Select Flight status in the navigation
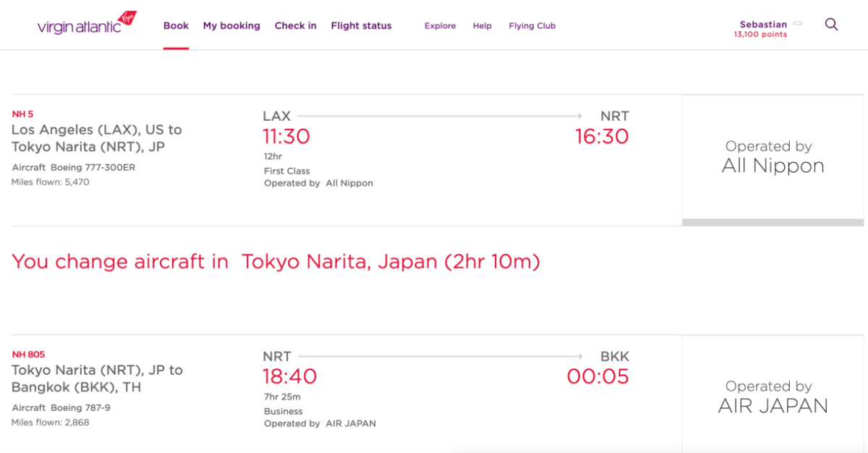 click(x=361, y=25)
